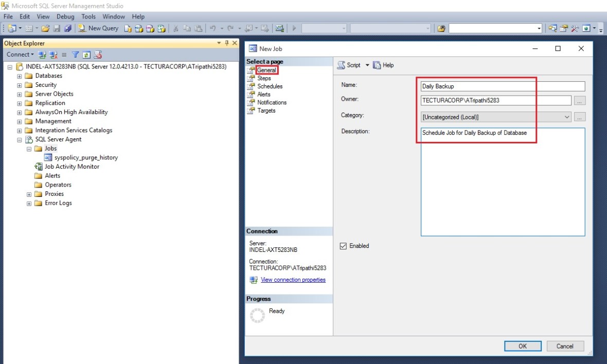Image resolution: width=607 pixels, height=364 pixels.
Task: Click the New Query toolbar button
Action: click(x=98, y=28)
